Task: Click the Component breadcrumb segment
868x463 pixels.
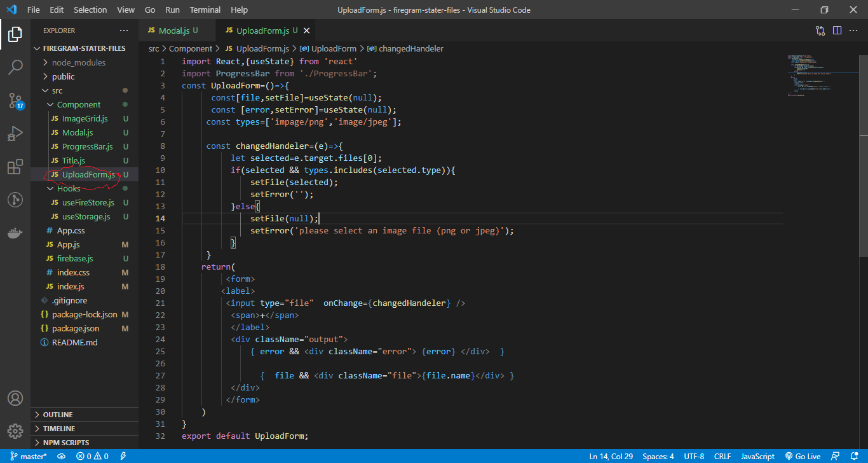Action: coord(191,48)
